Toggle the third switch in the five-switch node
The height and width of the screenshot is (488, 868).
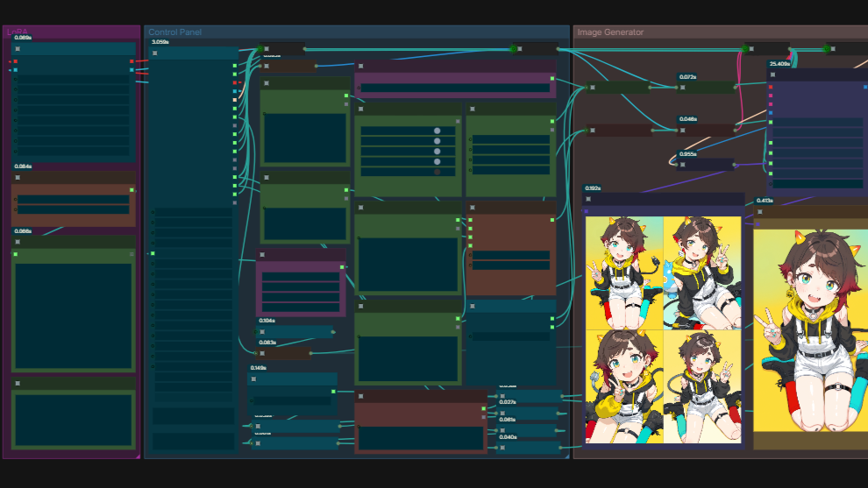[x=437, y=151]
